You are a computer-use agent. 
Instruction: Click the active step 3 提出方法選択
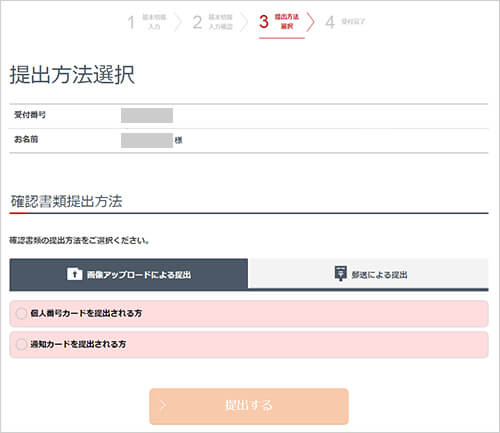click(x=279, y=22)
